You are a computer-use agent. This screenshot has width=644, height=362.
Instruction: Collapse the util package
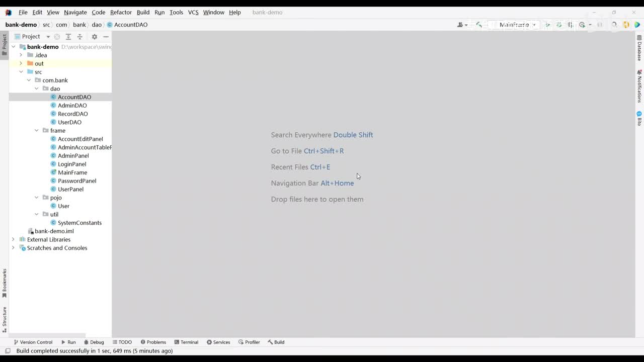[x=37, y=214]
